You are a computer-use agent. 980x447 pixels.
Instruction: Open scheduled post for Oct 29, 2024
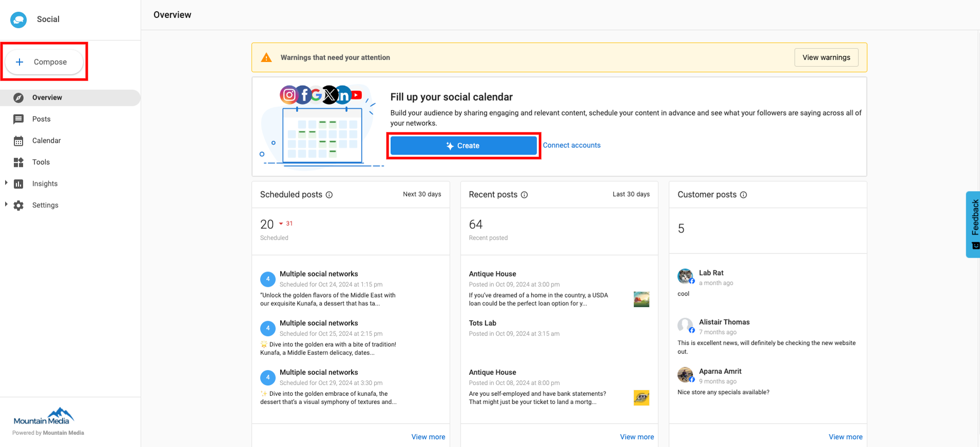(x=351, y=387)
